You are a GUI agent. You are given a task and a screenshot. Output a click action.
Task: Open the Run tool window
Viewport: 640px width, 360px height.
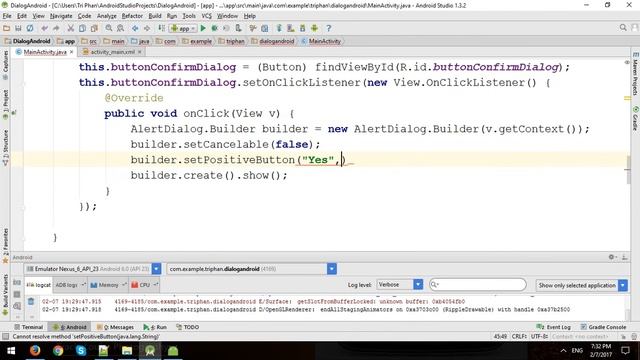[x=155, y=327]
